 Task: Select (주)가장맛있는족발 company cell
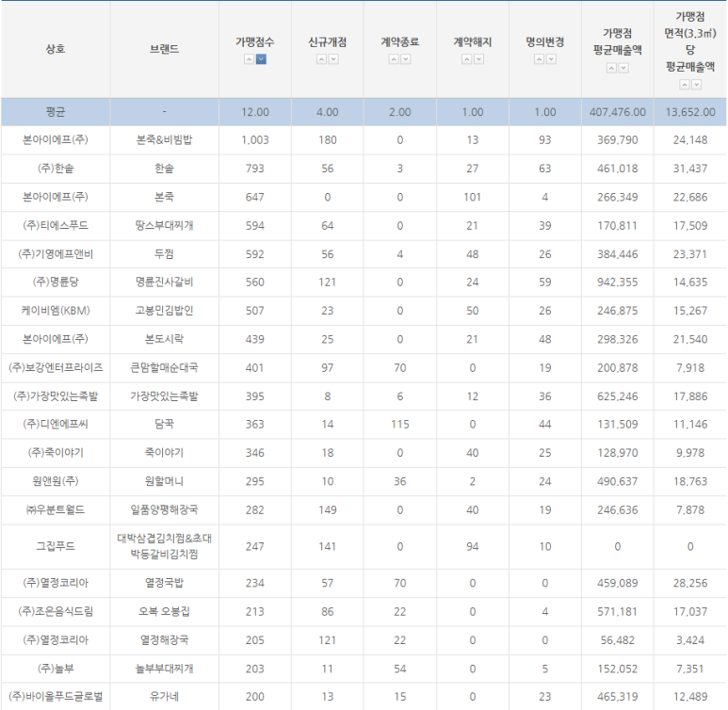click(56, 396)
